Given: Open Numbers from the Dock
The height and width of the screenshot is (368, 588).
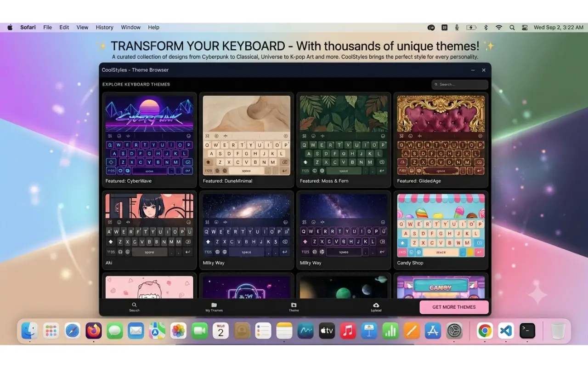Looking at the screenshot, I should coord(390,330).
